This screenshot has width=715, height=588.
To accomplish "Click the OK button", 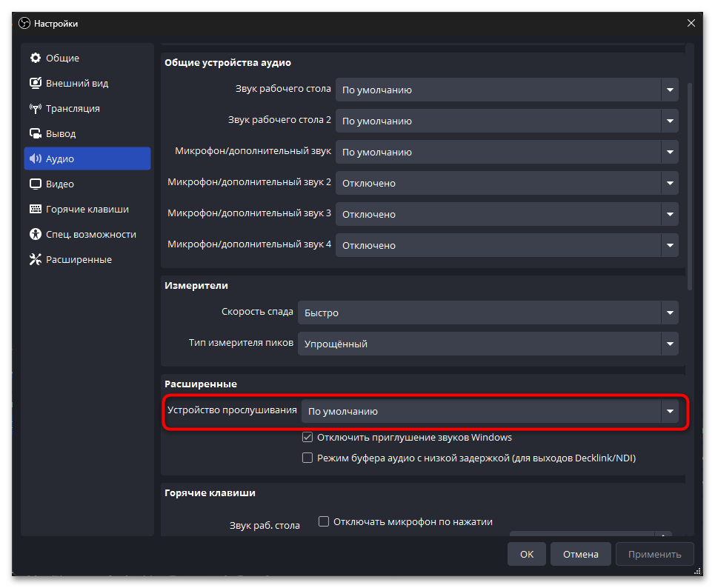I will pyautogui.click(x=527, y=554).
